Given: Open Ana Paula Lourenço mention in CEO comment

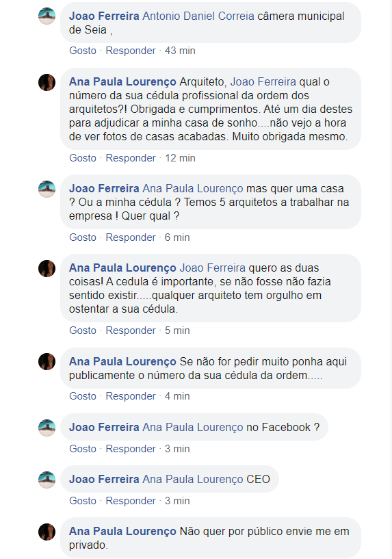Looking at the screenshot, I should (x=193, y=479).
